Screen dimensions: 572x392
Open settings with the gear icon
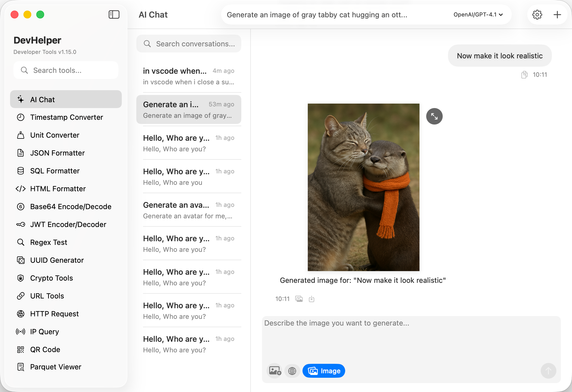(x=537, y=15)
